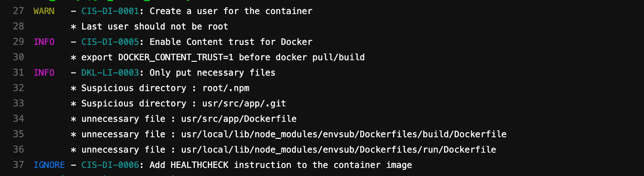Click the usr/src/app/.git directory path
The width and height of the screenshot is (644, 176).
tap(244, 104)
